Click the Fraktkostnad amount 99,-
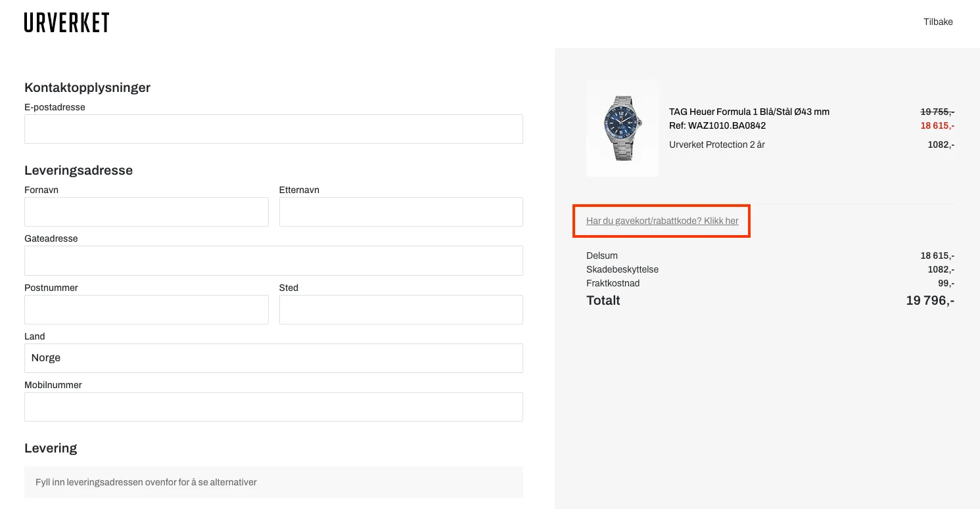Screen dimensions: 980x509 [946, 283]
